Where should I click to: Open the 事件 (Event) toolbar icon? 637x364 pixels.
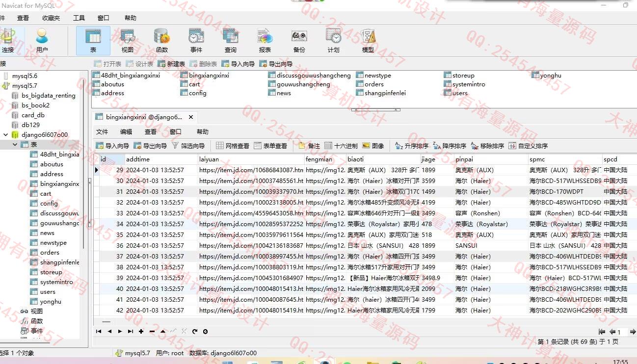[196, 41]
